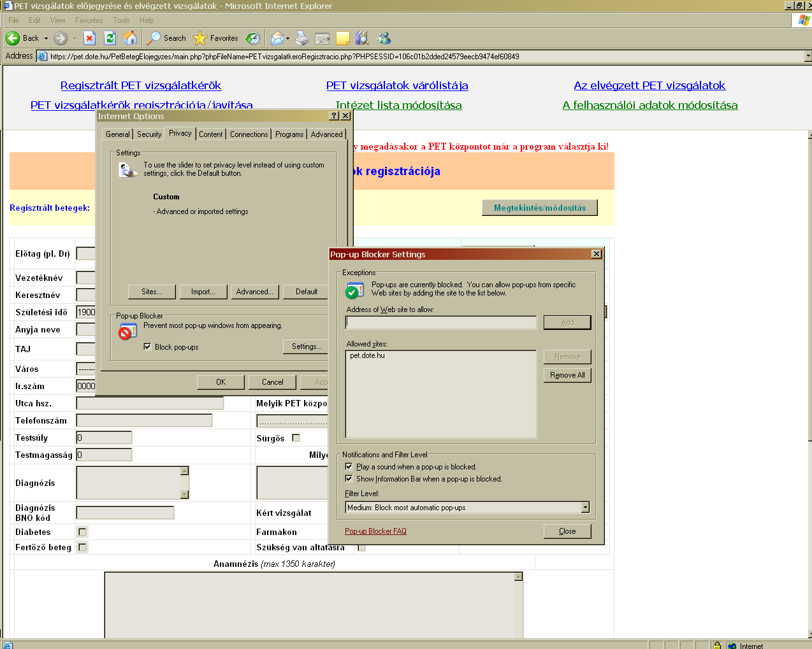Viewport: 812px width, 649px height.
Task: Click the Remove All button
Action: (567, 375)
